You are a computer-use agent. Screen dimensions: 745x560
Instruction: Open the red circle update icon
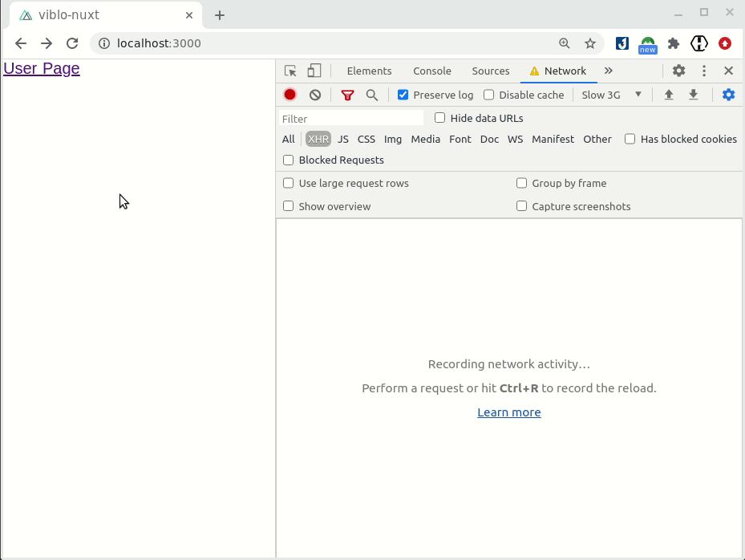(725, 43)
